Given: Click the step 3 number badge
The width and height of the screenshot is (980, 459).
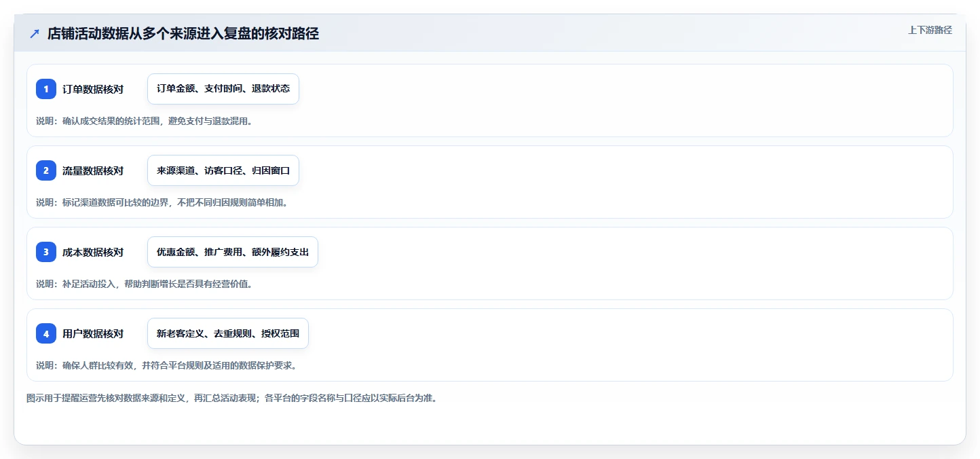Looking at the screenshot, I should tap(46, 252).
